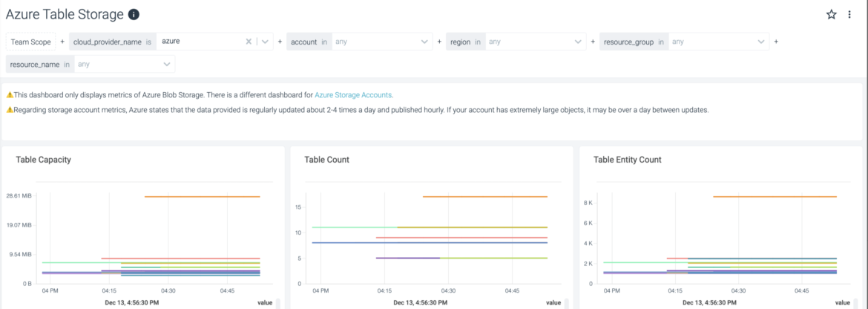Open the region filter dropdown
Image resolution: width=868 pixels, height=309 pixels.
click(536, 42)
